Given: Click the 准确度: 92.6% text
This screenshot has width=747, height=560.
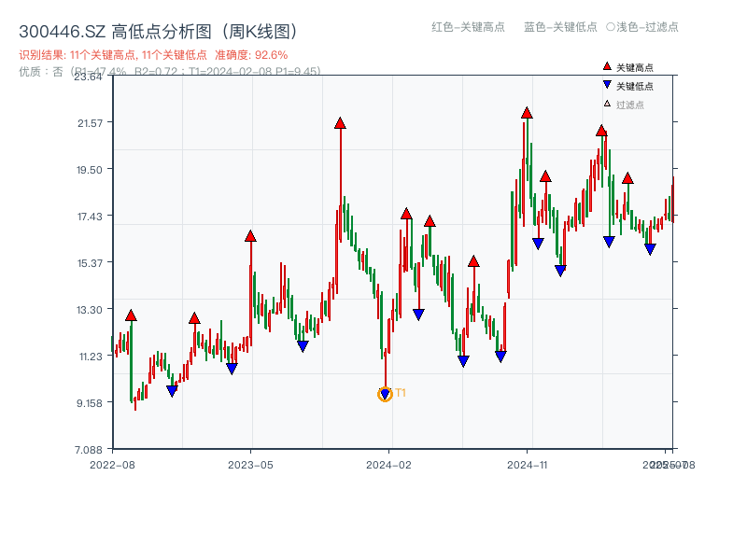Looking at the screenshot, I should coord(251,55).
